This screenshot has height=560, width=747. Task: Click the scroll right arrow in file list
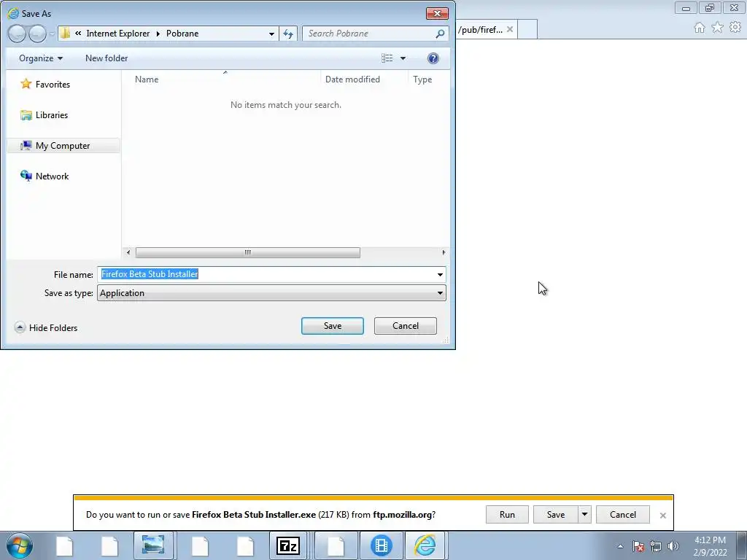point(444,252)
